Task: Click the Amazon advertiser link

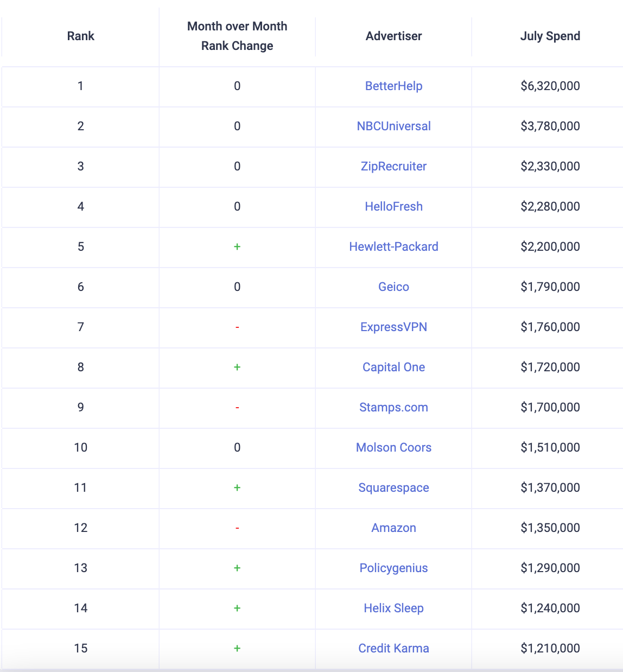Action: coord(393,528)
